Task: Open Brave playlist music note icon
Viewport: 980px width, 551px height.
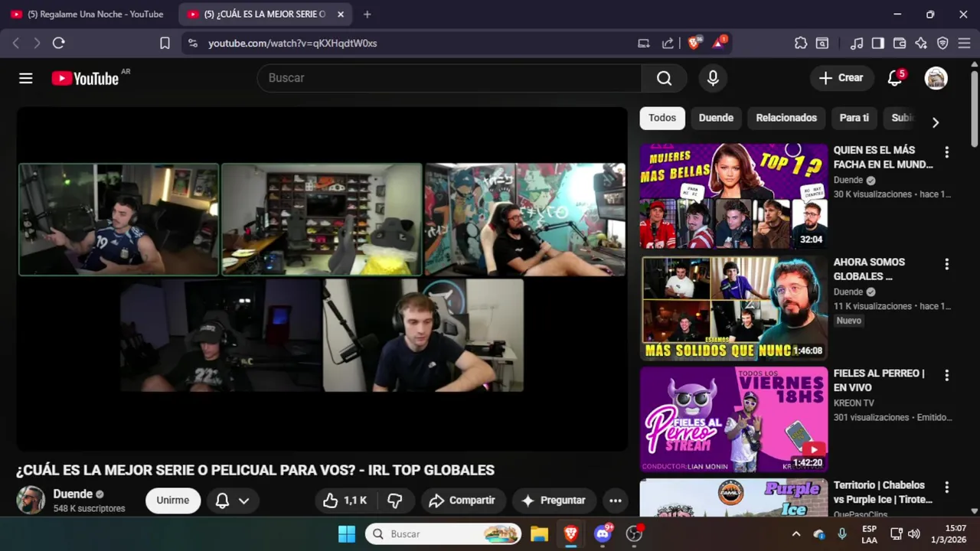Action: [x=857, y=44]
